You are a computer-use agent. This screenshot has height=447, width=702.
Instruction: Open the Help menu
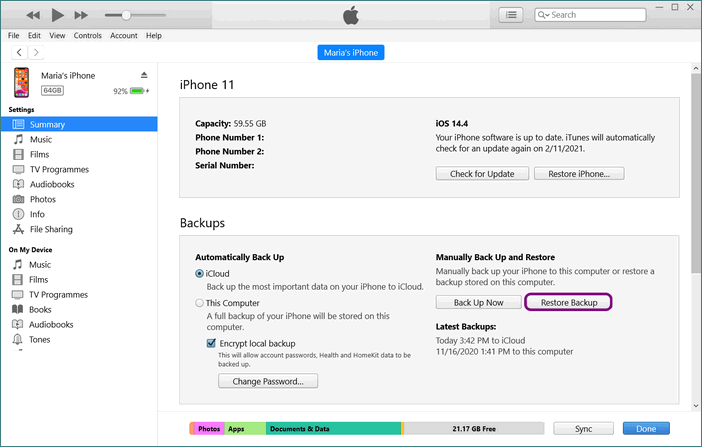(154, 35)
